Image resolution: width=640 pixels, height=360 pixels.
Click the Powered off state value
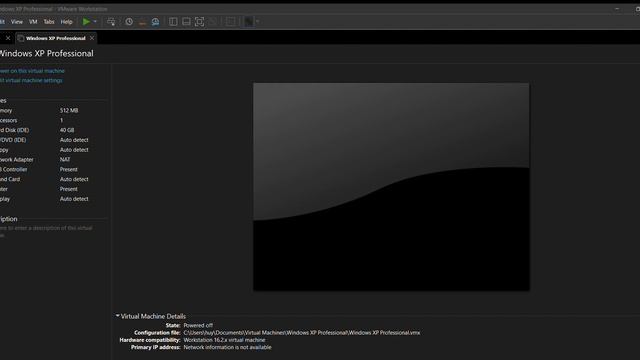tap(198, 325)
